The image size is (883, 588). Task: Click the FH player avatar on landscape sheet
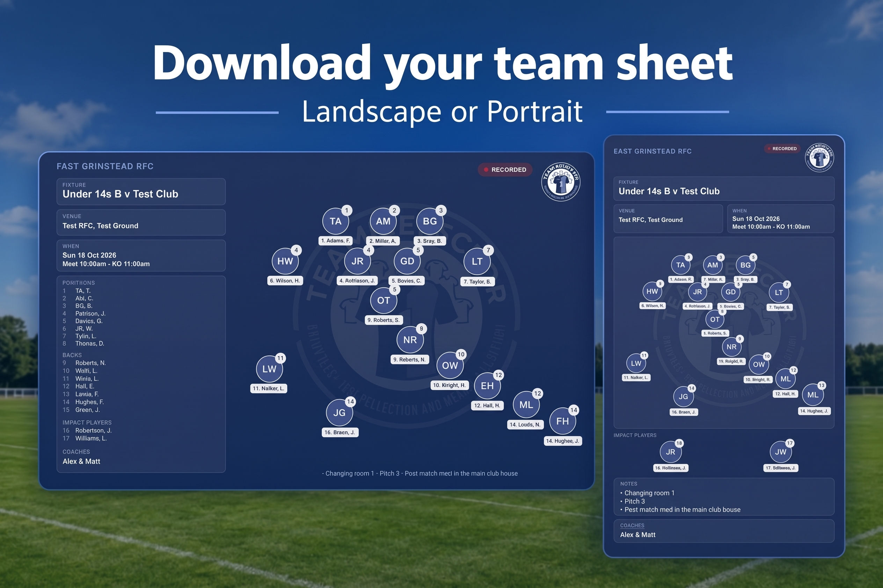pyautogui.click(x=563, y=421)
